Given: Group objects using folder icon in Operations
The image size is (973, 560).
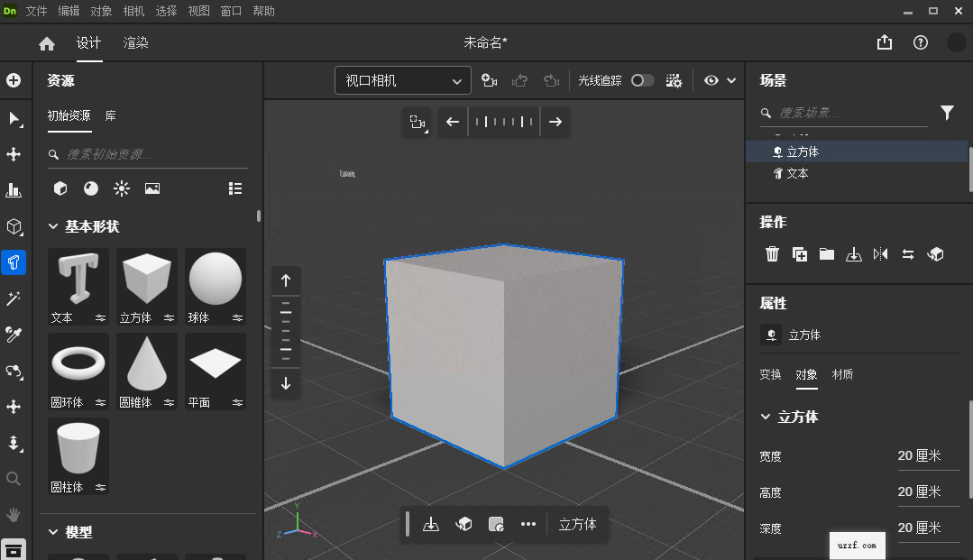Looking at the screenshot, I should point(826,254).
